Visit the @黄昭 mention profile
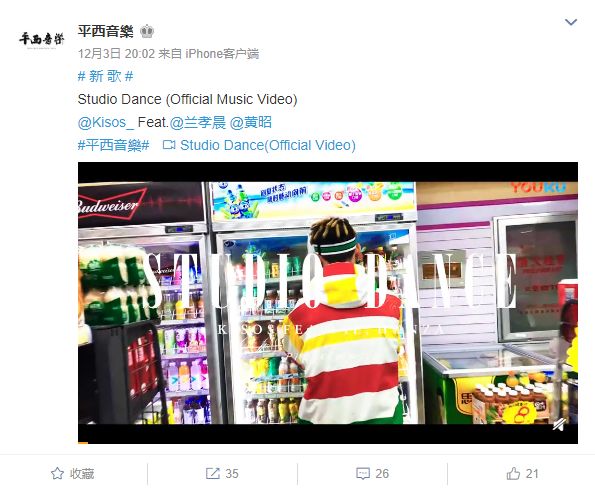This screenshot has width=595, height=492. 251,122
